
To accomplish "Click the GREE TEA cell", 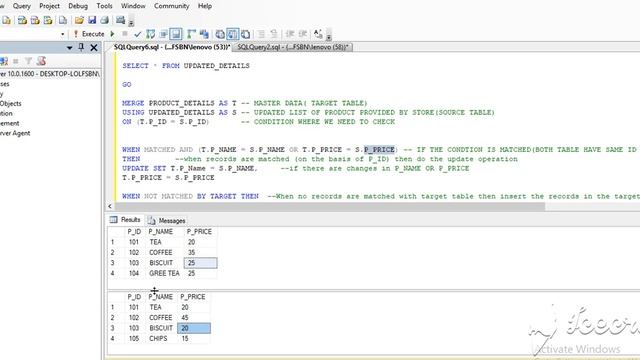I will click(164, 273).
